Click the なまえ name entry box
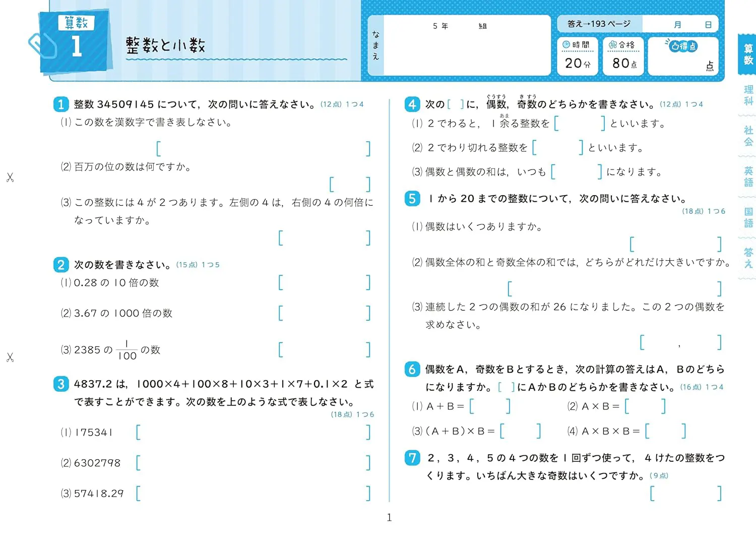756x535 pixels. pyautogui.click(x=466, y=50)
